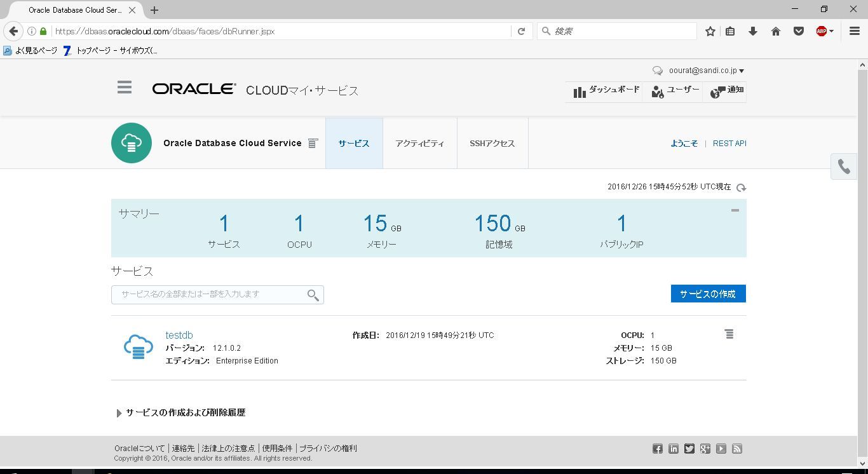Go back with the browser back arrow
Screen dimensions: 868x474
pyautogui.click(x=14, y=31)
